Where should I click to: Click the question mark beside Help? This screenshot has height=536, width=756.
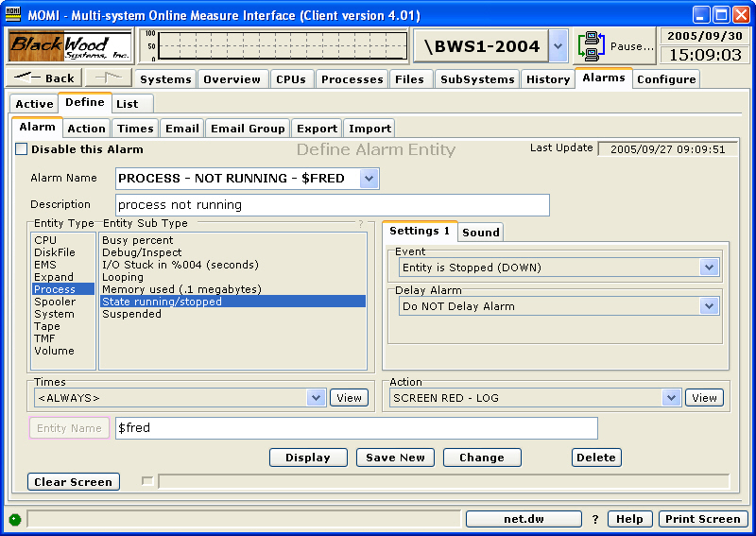click(595, 519)
